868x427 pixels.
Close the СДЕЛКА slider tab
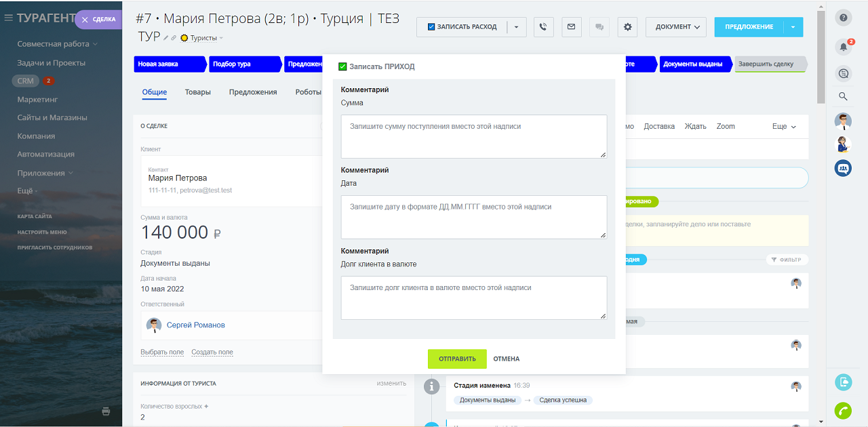point(85,20)
